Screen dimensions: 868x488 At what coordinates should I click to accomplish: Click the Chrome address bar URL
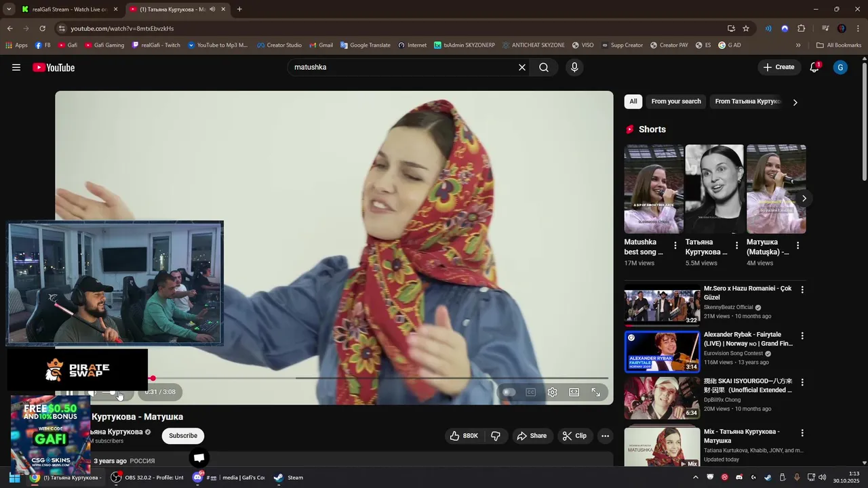click(122, 28)
